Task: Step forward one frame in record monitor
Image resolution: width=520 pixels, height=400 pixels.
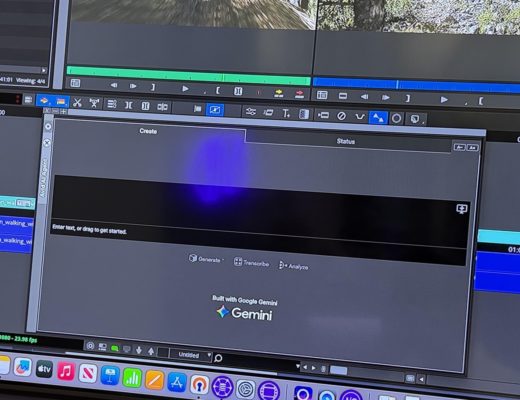Action: click(386, 97)
